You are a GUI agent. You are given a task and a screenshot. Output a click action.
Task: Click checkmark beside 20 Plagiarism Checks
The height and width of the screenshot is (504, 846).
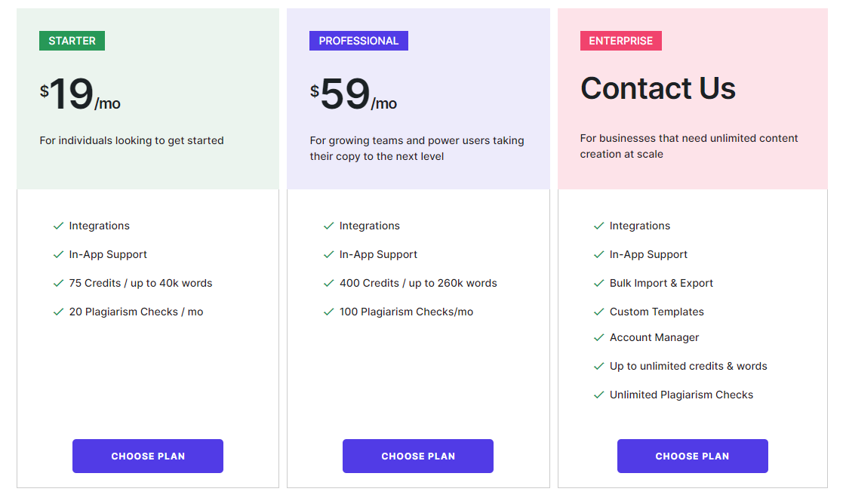click(58, 312)
